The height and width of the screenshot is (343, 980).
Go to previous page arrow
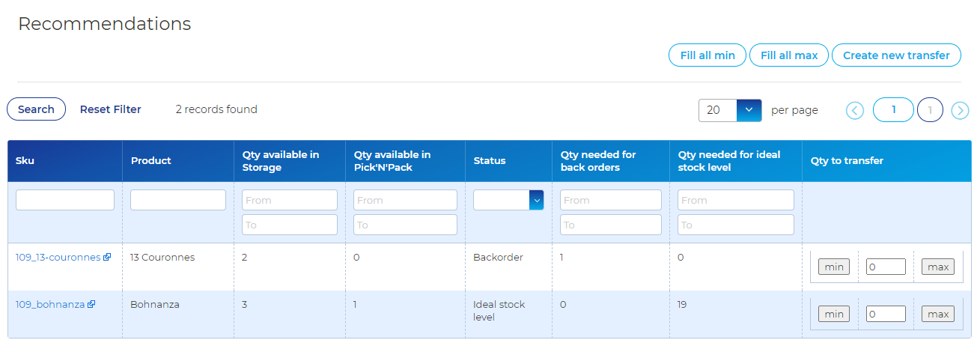coord(855,110)
